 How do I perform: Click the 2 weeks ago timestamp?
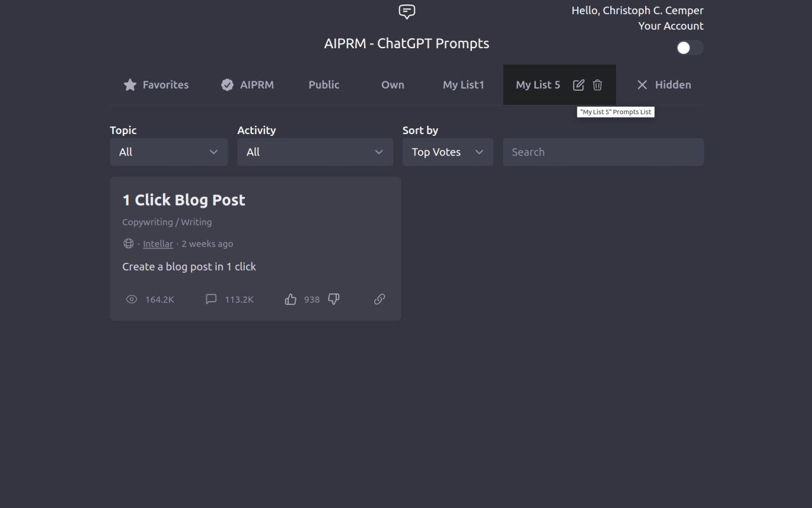click(207, 244)
